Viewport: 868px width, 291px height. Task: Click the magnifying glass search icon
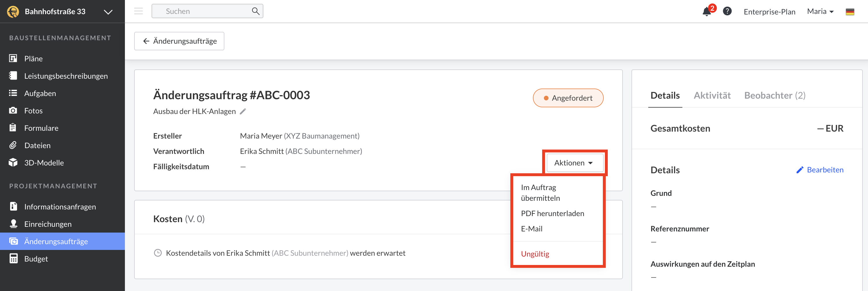tap(256, 11)
